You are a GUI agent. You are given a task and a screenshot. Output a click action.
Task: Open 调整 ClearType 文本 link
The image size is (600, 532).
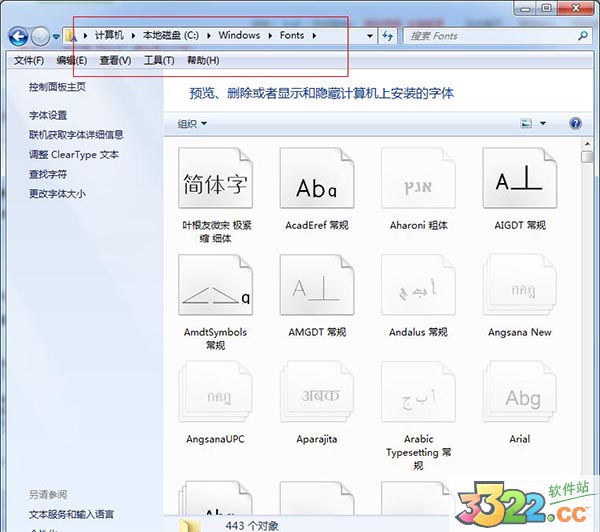(73, 155)
